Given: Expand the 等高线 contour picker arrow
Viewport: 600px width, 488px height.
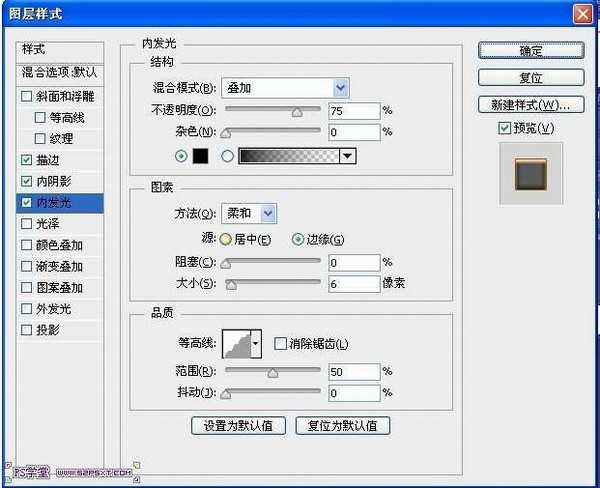Looking at the screenshot, I should 255,344.
